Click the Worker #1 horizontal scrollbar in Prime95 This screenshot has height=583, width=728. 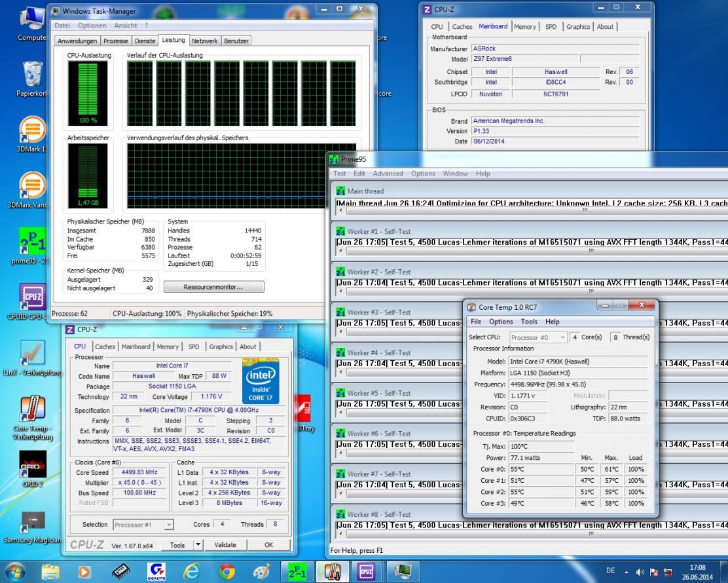click(x=532, y=251)
